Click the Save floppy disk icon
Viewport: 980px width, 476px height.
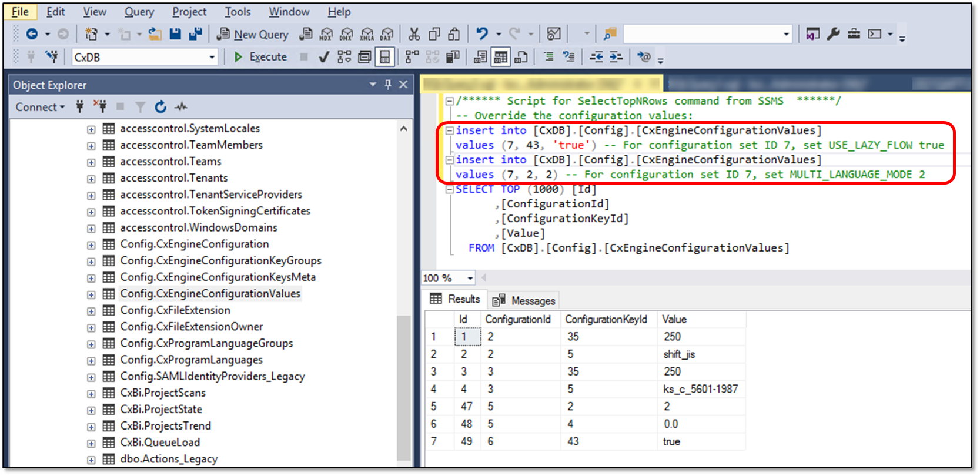point(175,34)
